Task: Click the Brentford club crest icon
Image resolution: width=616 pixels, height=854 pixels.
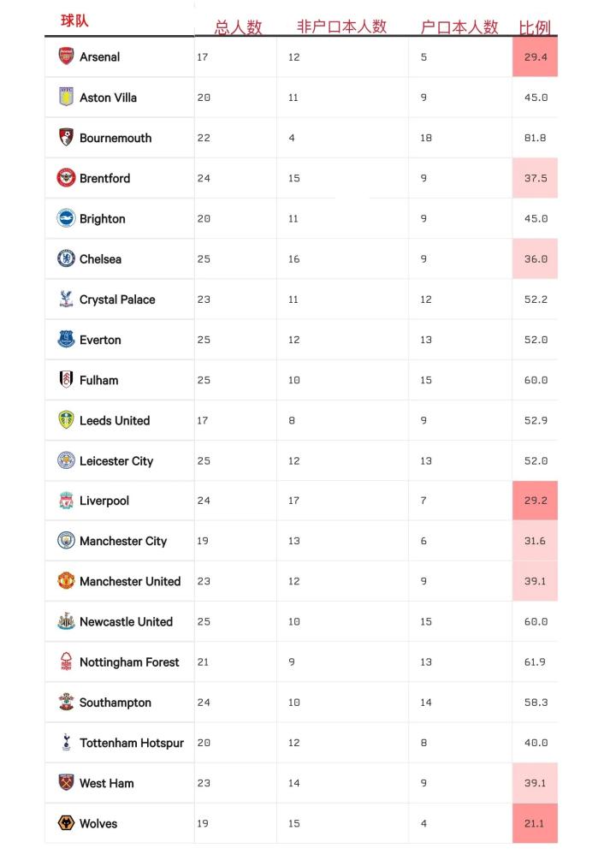Action: 66,178
